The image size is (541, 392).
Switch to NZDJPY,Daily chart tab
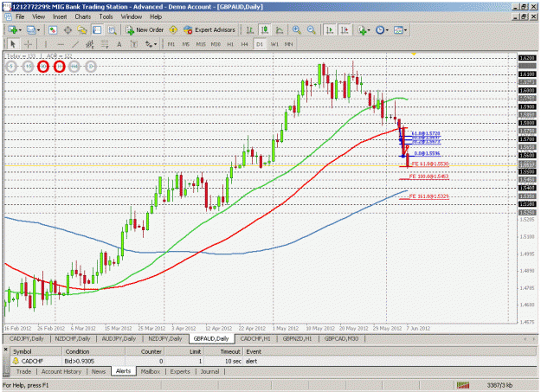pos(165,338)
